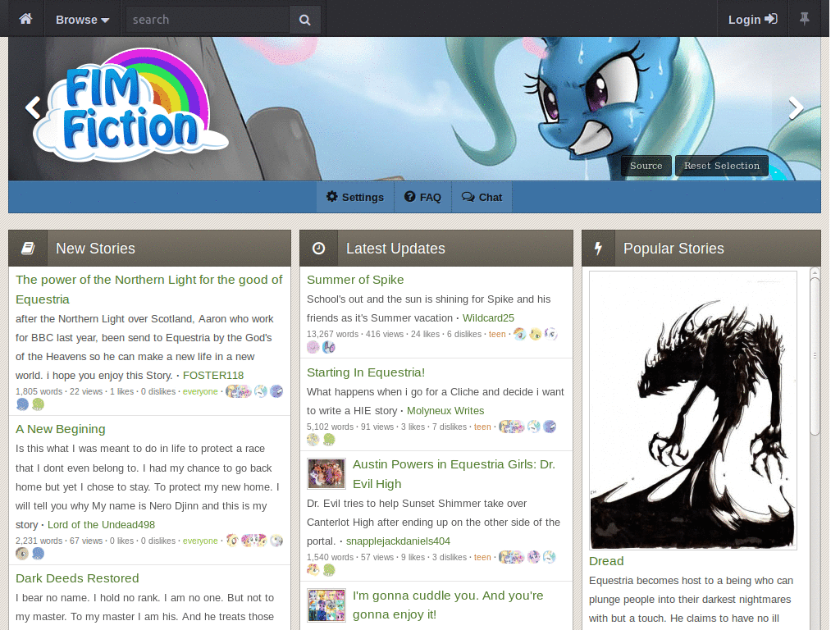Open the popular story 'Dread'
This screenshot has height=630, width=840.
pyautogui.click(x=606, y=561)
